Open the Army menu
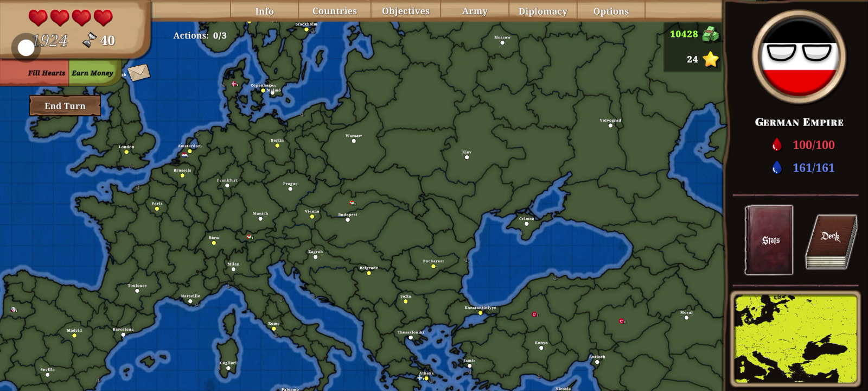Screen dimensions: 868x391 click(x=474, y=11)
